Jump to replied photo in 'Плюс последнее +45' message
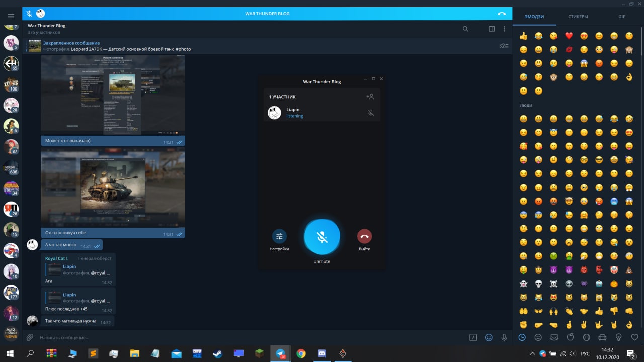 [x=79, y=298]
